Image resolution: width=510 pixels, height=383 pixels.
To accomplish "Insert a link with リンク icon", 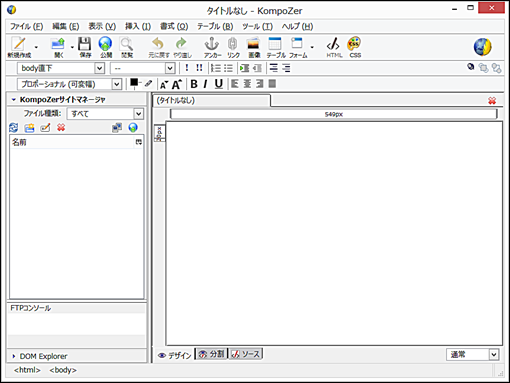I will click(x=233, y=47).
